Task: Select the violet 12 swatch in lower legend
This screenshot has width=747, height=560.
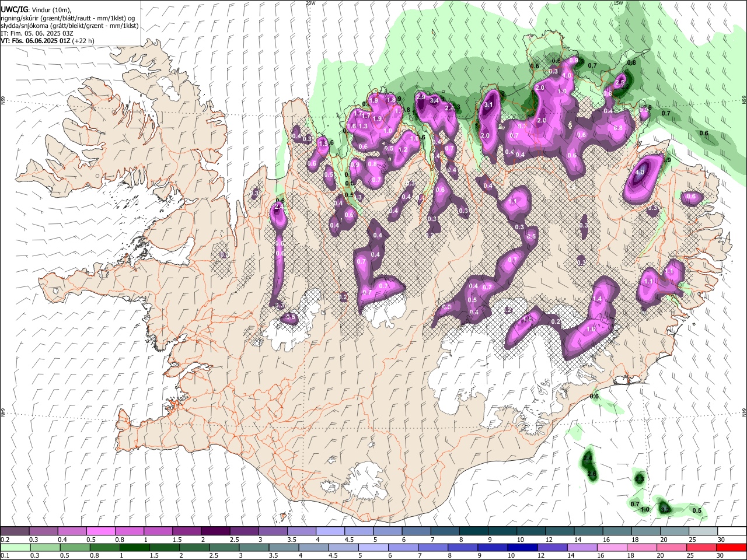Action: click(x=551, y=548)
